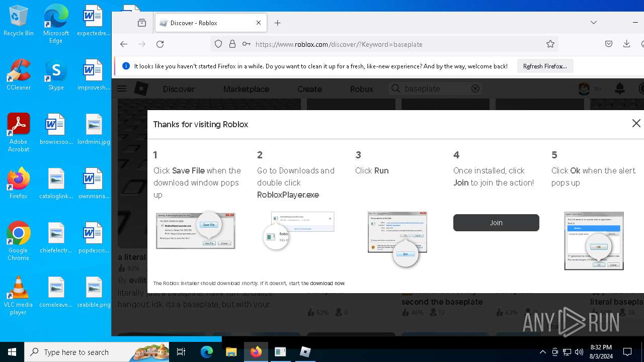Click the Roblox baseplate search field

pyautogui.click(x=435, y=88)
